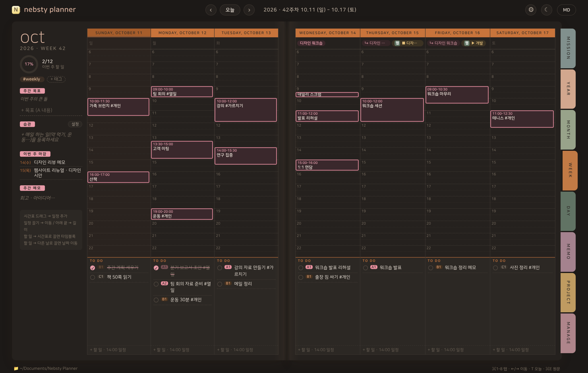This screenshot has height=373, width=588.
Task: Open the MEMO side tab
Action: click(x=568, y=252)
